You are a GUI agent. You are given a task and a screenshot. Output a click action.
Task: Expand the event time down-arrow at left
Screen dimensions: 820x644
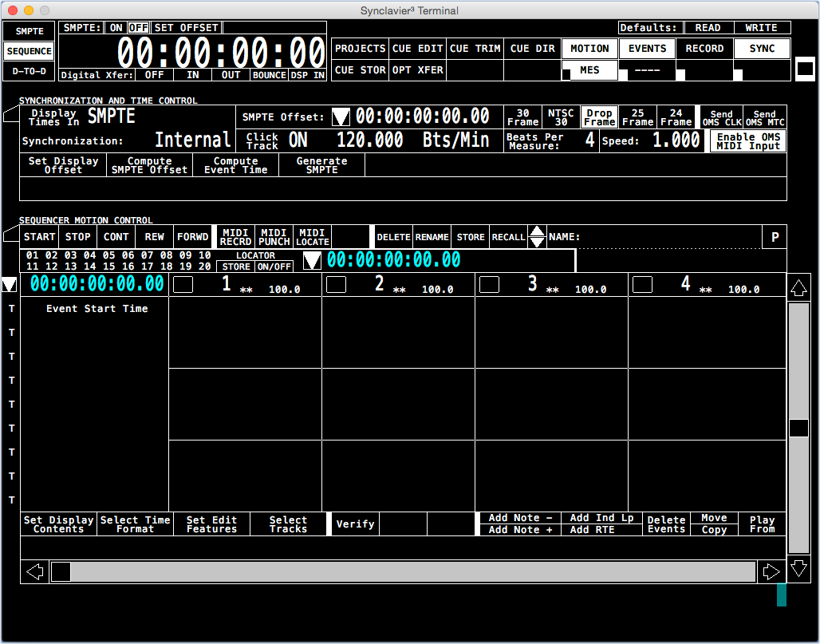10,285
